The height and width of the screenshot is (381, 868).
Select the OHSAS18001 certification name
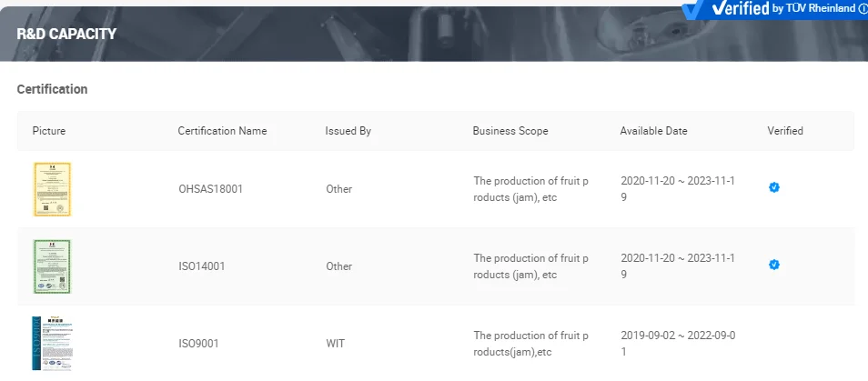tap(210, 189)
